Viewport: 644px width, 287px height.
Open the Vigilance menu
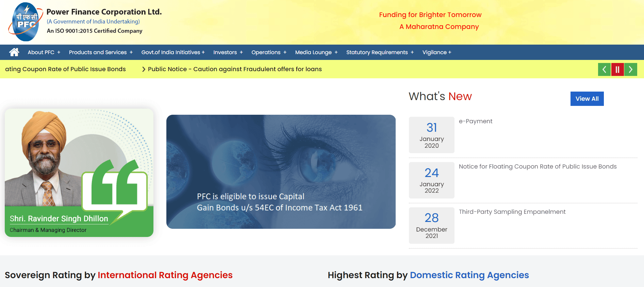[x=437, y=52]
